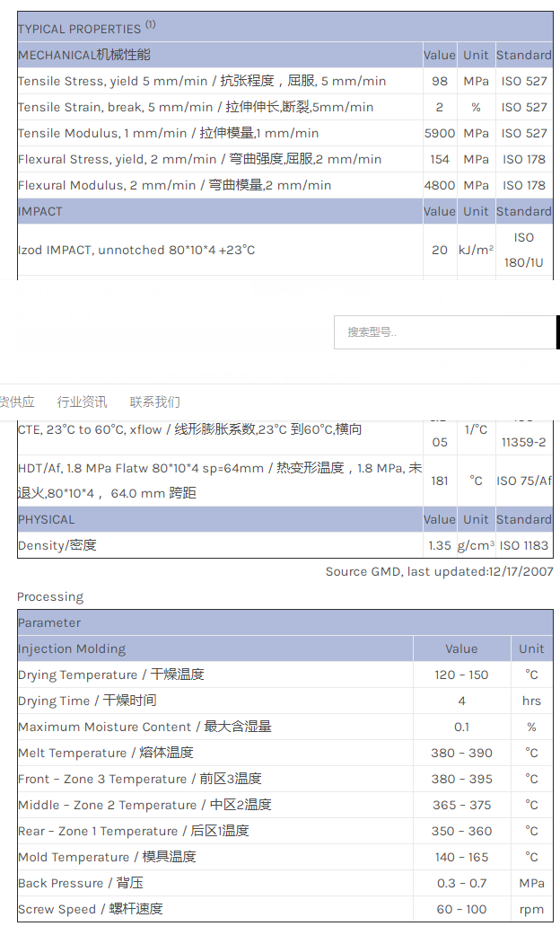Click the Source GMD last updated text
This screenshot has width=560, height=935.
pos(439,571)
